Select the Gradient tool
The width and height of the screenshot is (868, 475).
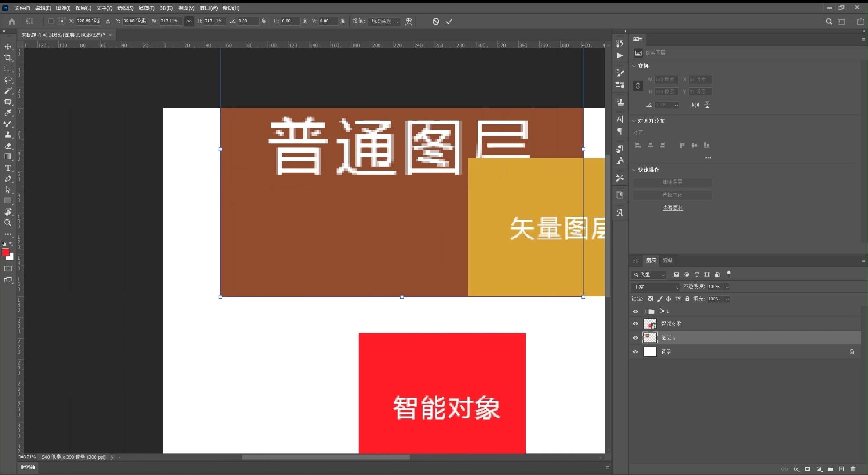tap(8, 157)
